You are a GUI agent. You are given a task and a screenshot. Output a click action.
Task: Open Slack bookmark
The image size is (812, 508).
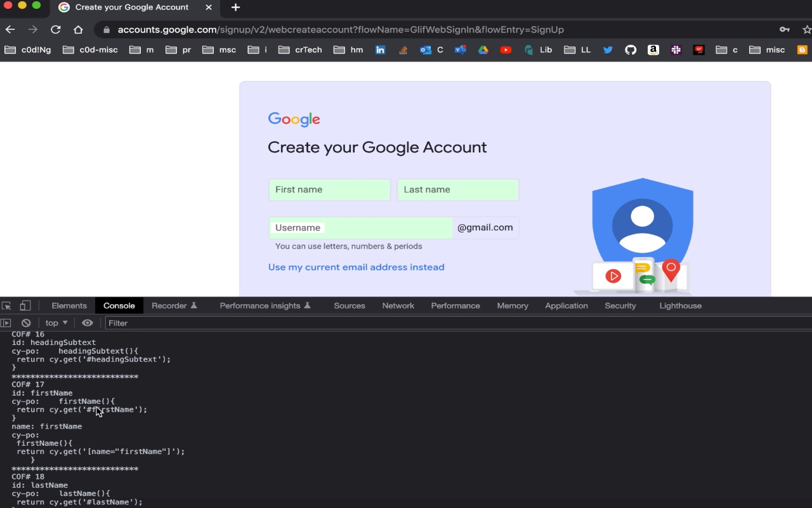[676, 50]
